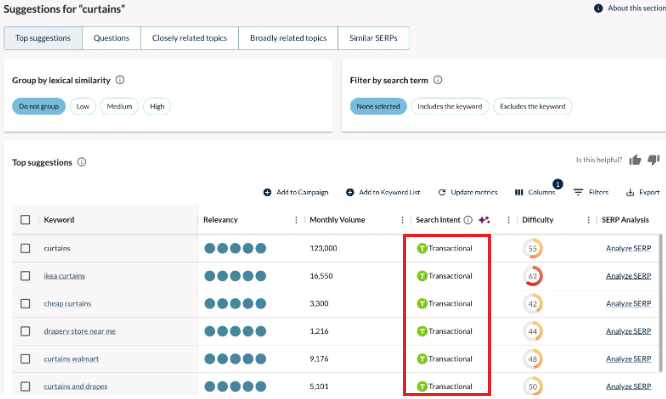Click Transactional intent badge for cheap curtains
The image size is (666, 399).
tap(445, 303)
